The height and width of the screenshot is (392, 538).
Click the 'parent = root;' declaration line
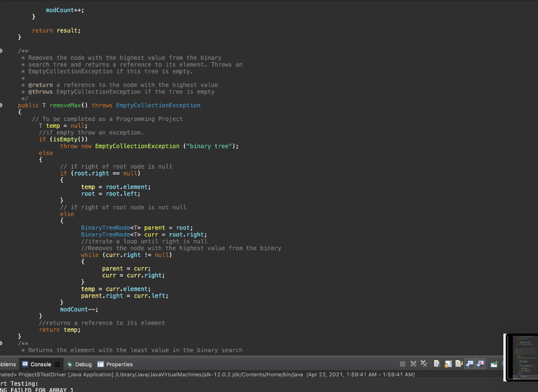click(137, 228)
